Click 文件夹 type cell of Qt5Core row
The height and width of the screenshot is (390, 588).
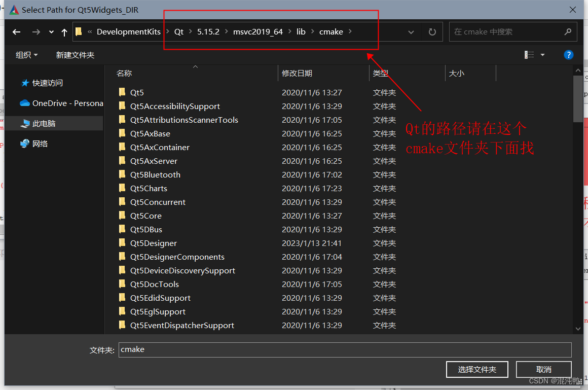point(384,216)
